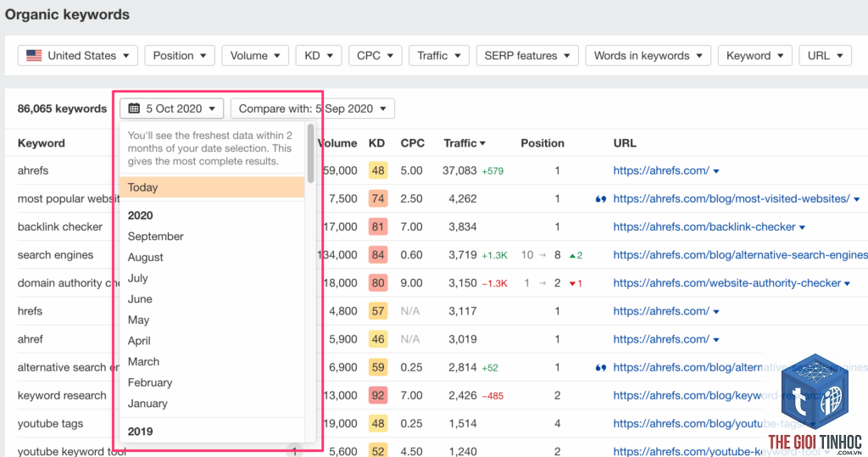Open the Traffic filter dropdown
This screenshot has height=457, width=868.
pos(439,55)
